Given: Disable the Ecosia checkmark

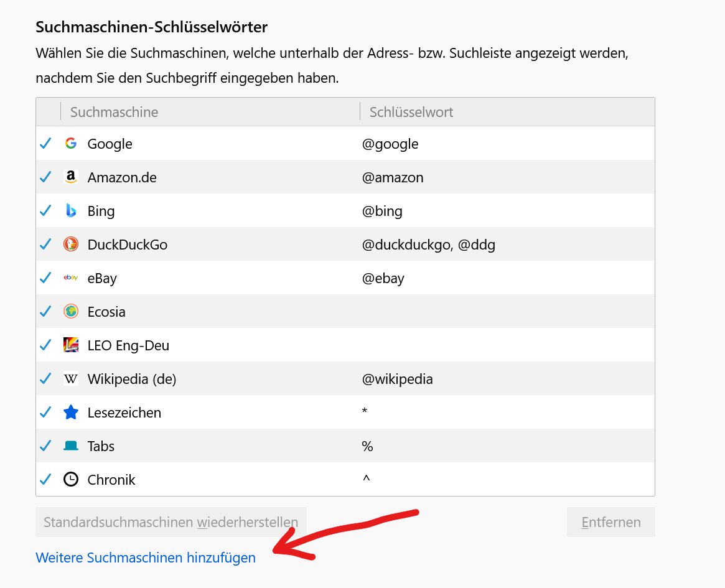Looking at the screenshot, I should point(45,312).
